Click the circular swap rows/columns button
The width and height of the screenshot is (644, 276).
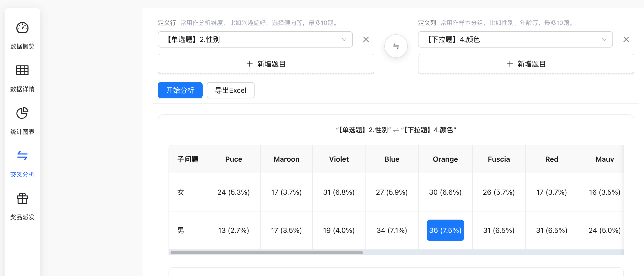pyautogui.click(x=396, y=46)
